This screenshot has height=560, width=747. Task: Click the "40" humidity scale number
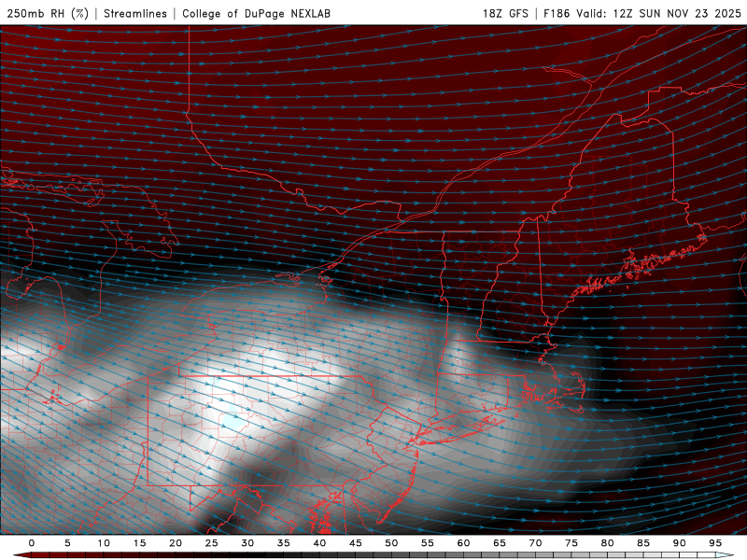319,543
